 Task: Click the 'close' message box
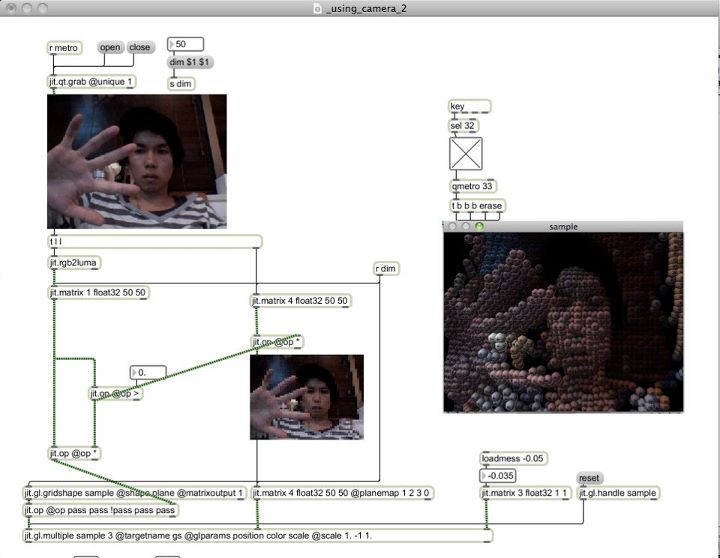pyautogui.click(x=140, y=47)
